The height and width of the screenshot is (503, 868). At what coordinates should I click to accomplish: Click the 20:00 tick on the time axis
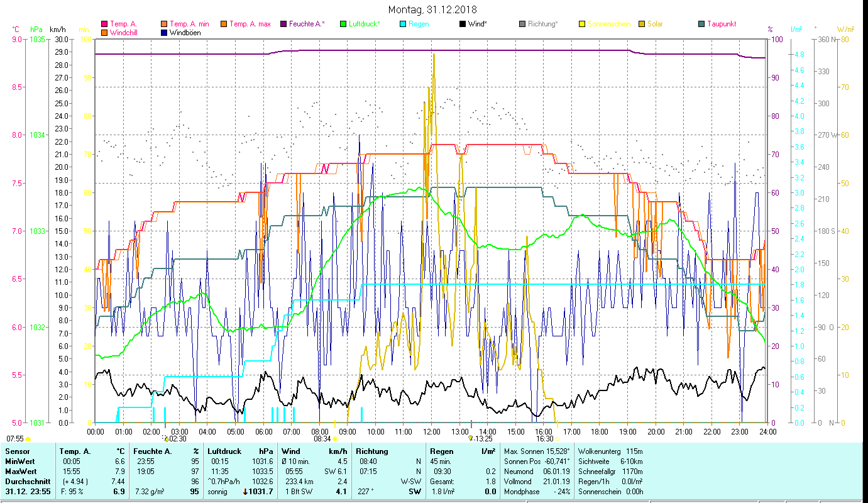pyautogui.click(x=656, y=431)
